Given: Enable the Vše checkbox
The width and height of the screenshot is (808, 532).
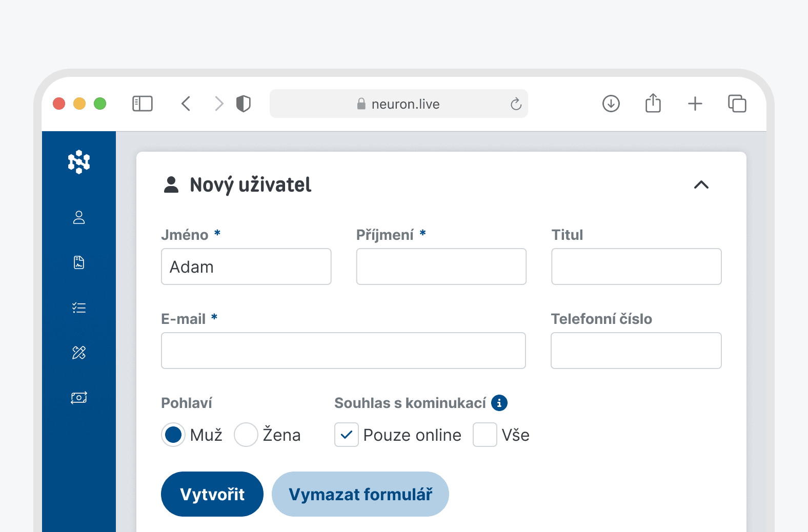Looking at the screenshot, I should 484,435.
